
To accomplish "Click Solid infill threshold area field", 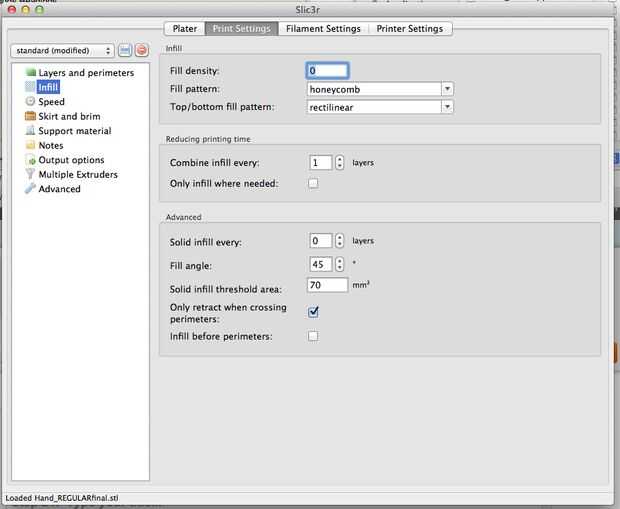I will [327, 285].
